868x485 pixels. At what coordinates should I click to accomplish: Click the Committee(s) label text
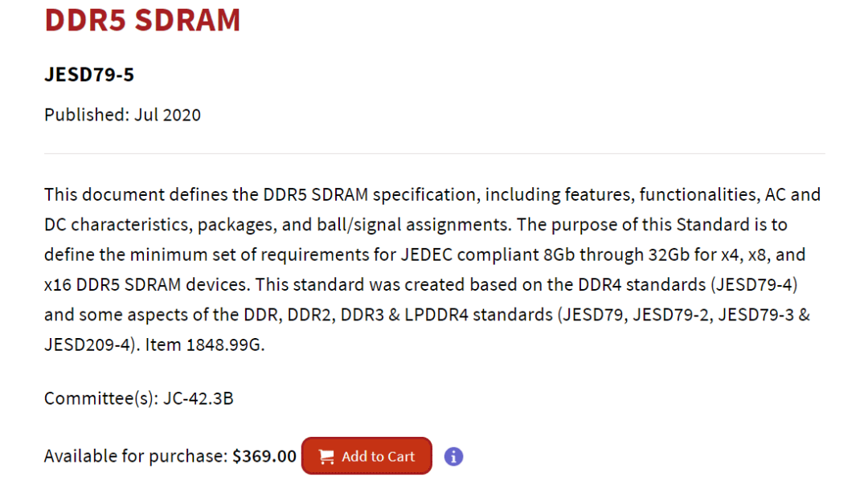(101, 399)
